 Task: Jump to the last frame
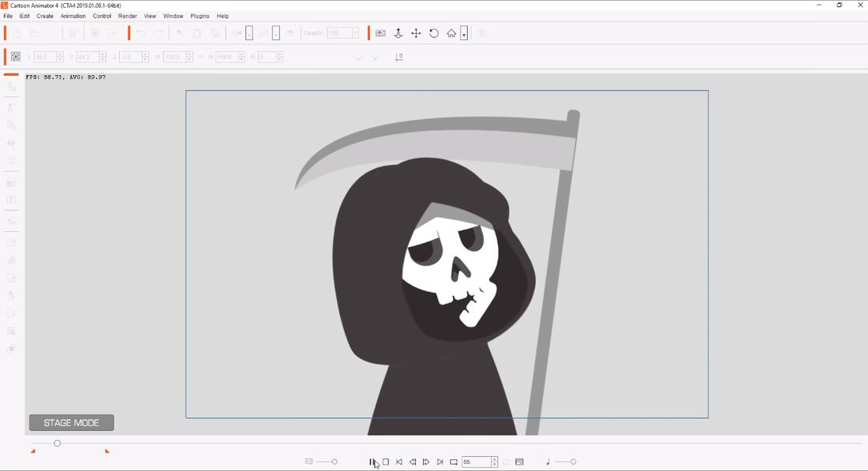click(440, 462)
